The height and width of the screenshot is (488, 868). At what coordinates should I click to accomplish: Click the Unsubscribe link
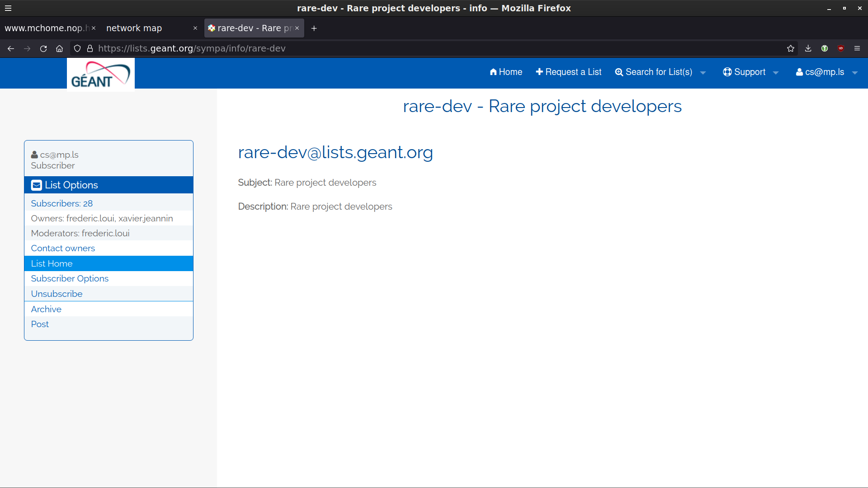(x=57, y=294)
